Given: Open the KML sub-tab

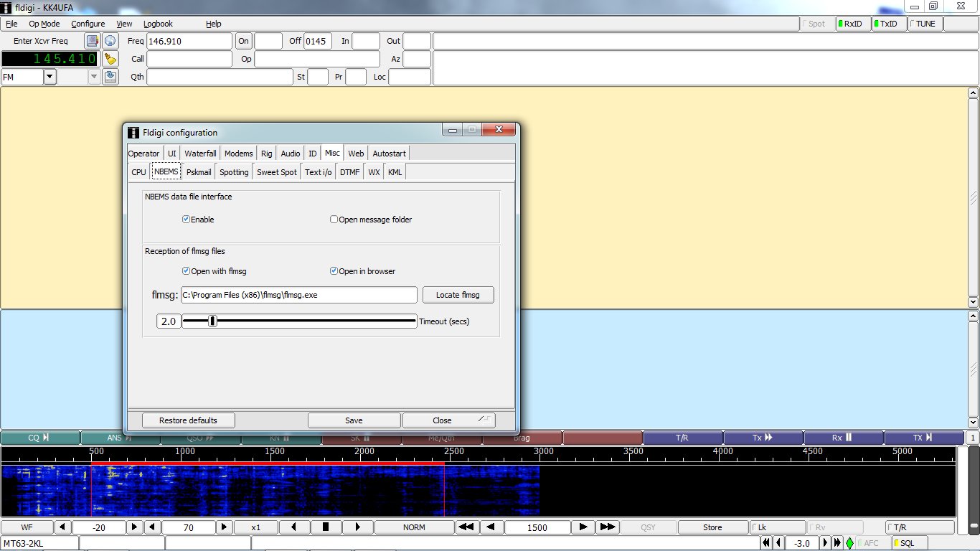Looking at the screenshot, I should tap(395, 172).
